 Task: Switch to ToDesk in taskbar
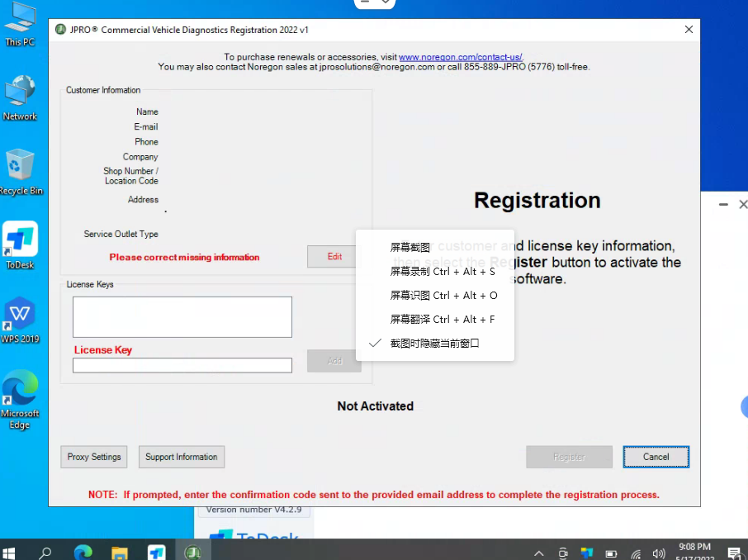(157, 553)
